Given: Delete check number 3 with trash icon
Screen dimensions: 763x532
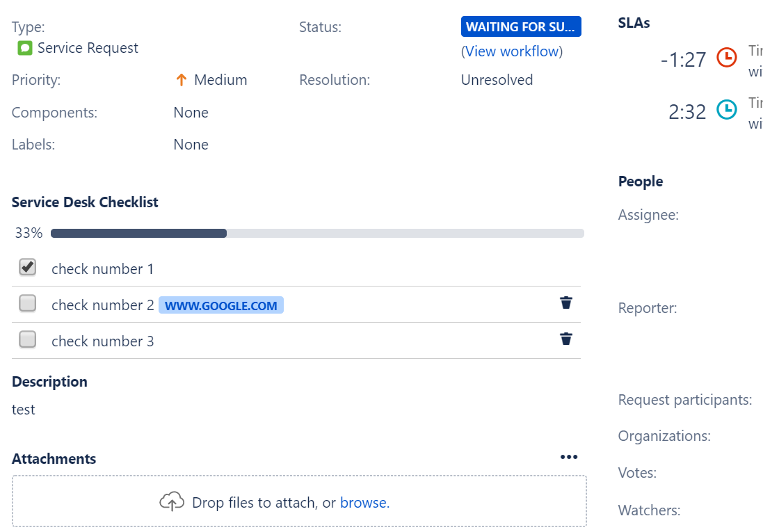Looking at the screenshot, I should pyautogui.click(x=566, y=339).
